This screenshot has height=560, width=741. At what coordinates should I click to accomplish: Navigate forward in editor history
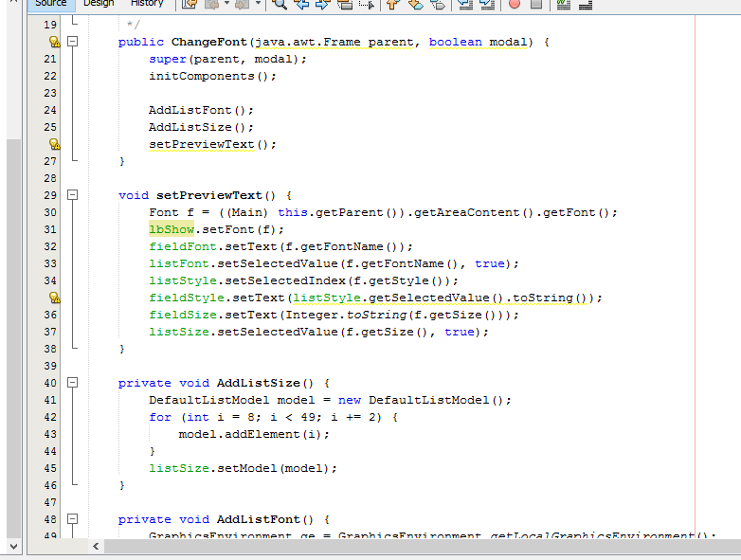242,4
